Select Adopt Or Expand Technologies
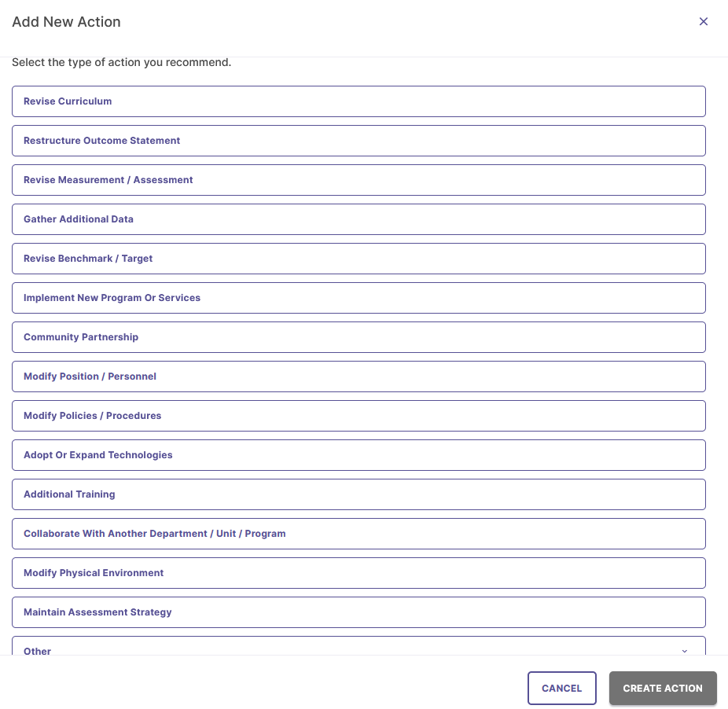 pos(358,455)
